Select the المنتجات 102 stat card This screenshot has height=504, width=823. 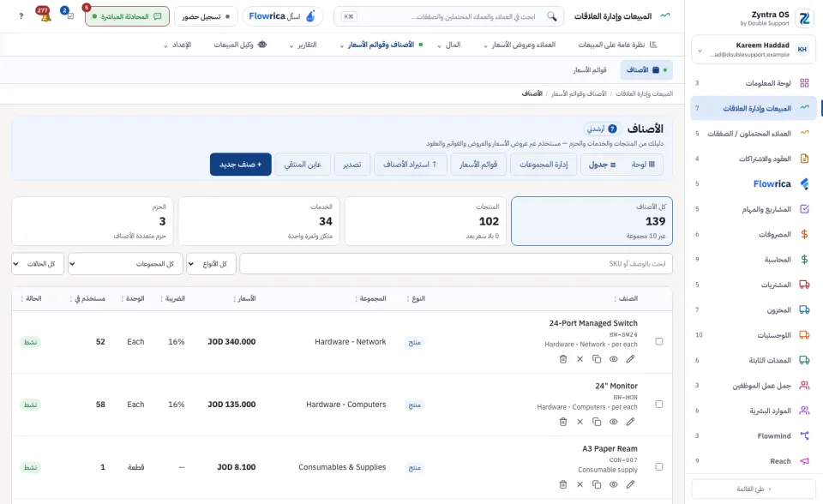pos(425,221)
